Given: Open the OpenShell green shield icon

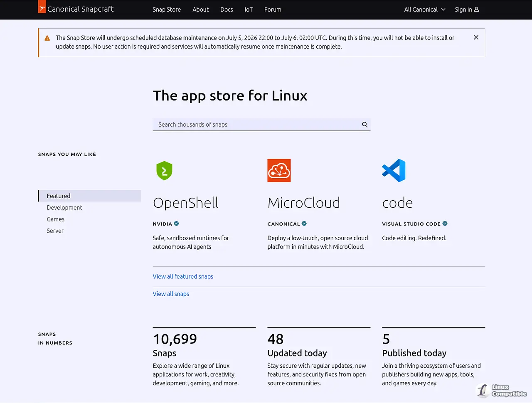Looking at the screenshot, I should point(164,170).
